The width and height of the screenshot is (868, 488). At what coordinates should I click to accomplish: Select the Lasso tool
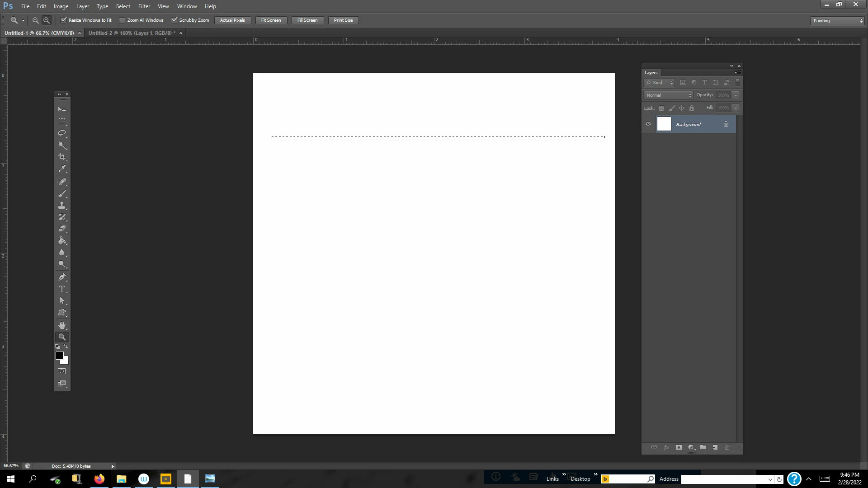click(x=62, y=133)
